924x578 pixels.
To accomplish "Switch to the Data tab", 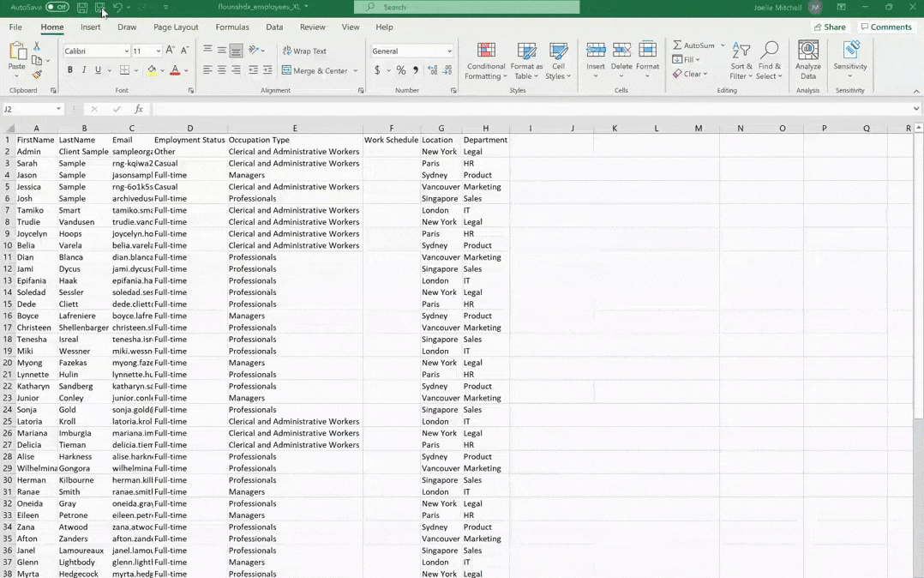I will 274,27.
